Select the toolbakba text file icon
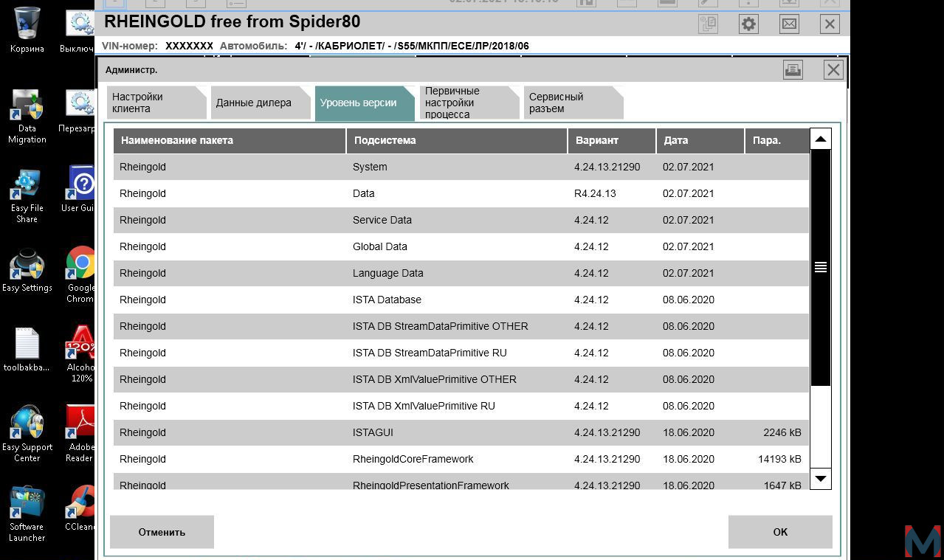 point(27,350)
